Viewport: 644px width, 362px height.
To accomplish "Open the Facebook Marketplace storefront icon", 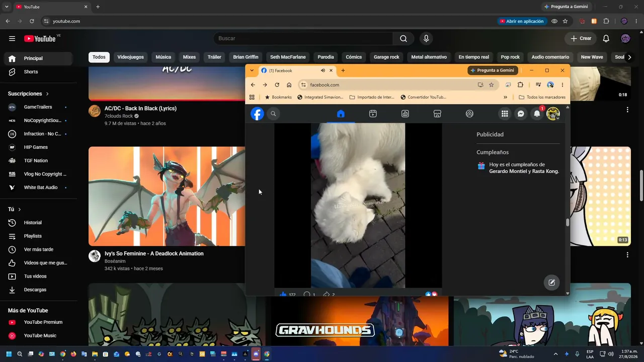I will pos(437,114).
